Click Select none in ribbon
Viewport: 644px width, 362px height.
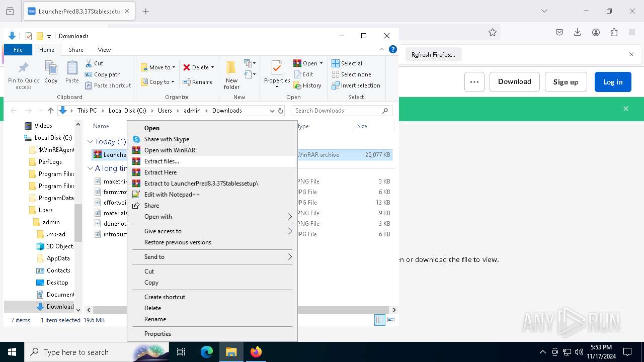coord(351,74)
